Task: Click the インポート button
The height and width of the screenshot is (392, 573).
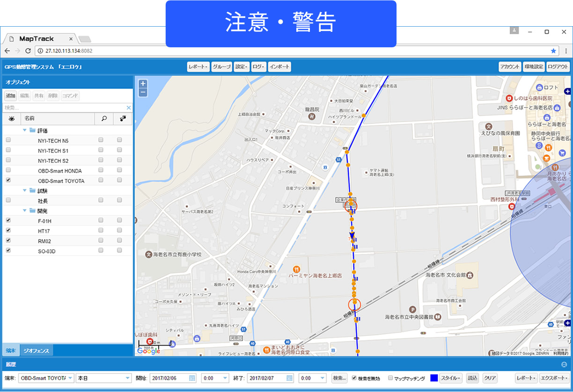Action: tap(279, 67)
